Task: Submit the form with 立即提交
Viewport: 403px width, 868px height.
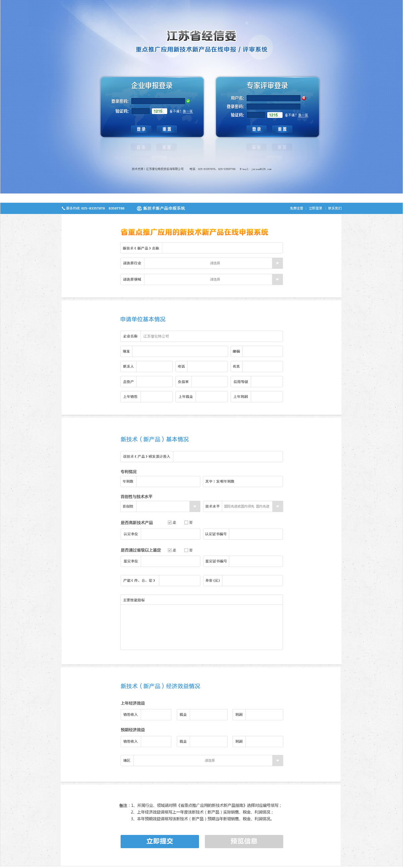Action: coord(160,841)
